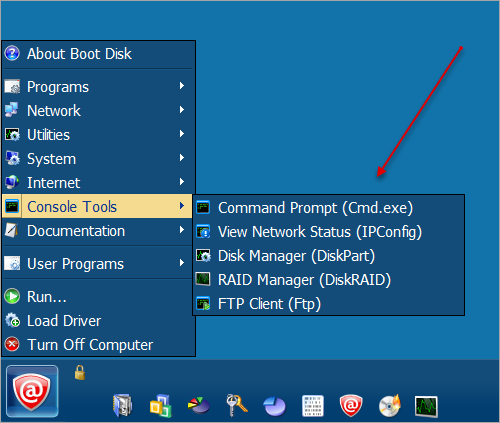Viewport: 500px width, 423px height.
Task: Open the blue partition pie icon
Action: click(274, 406)
